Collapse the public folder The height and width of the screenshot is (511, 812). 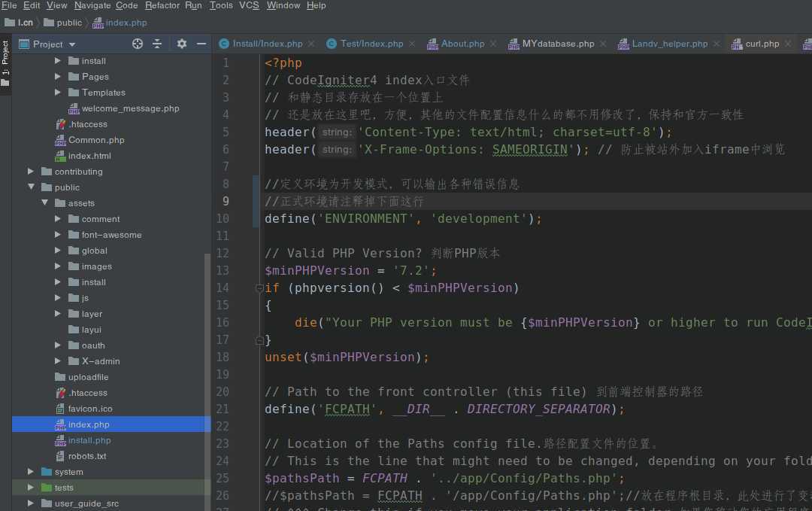coord(31,187)
